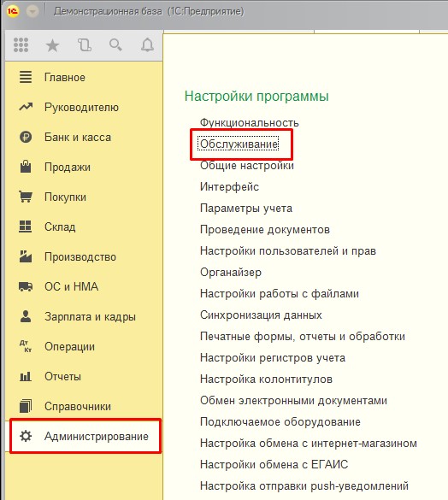Image resolution: width=448 pixels, height=500 pixels.
Task: Click the Операции Дт/Кт icon
Action: (x=26, y=346)
